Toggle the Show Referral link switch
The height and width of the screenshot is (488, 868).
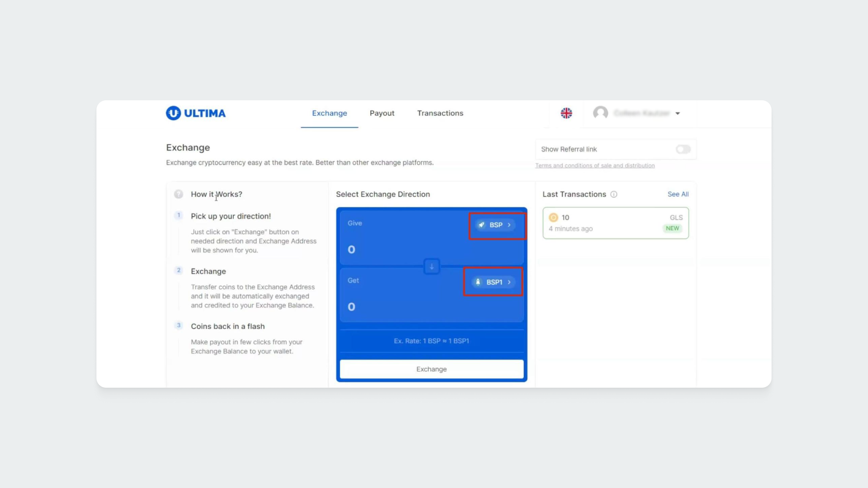683,149
